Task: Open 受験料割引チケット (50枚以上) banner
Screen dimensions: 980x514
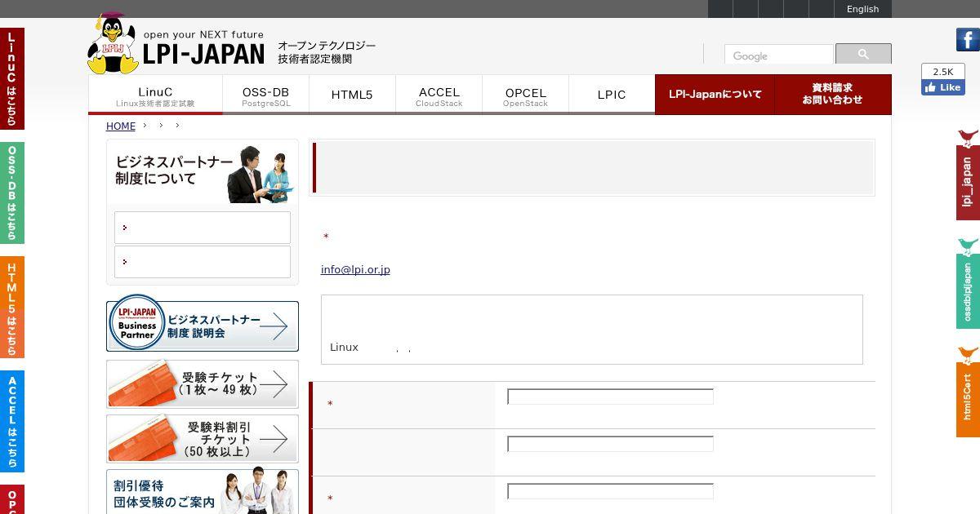Action: (203, 439)
